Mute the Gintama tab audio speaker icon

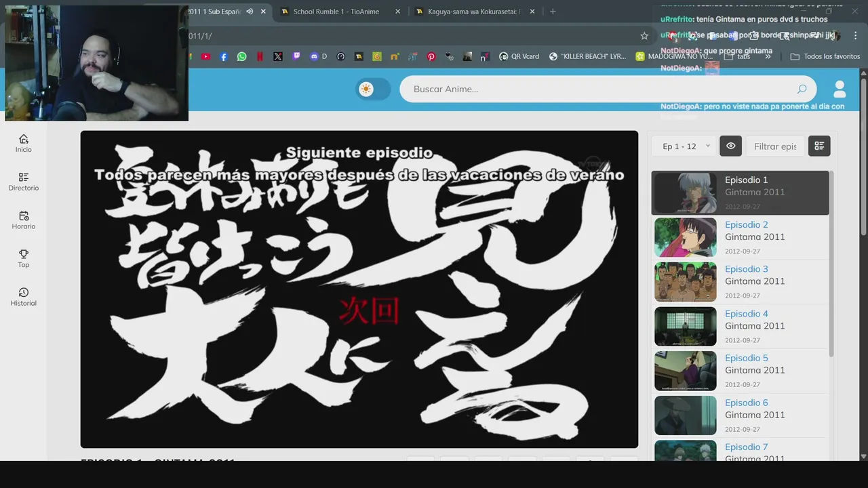(250, 12)
